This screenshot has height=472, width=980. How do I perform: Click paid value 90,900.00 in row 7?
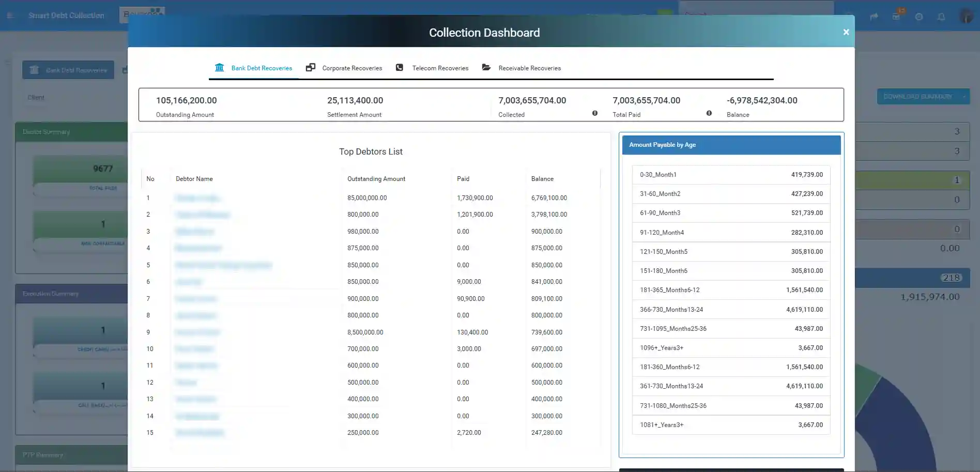click(x=471, y=299)
